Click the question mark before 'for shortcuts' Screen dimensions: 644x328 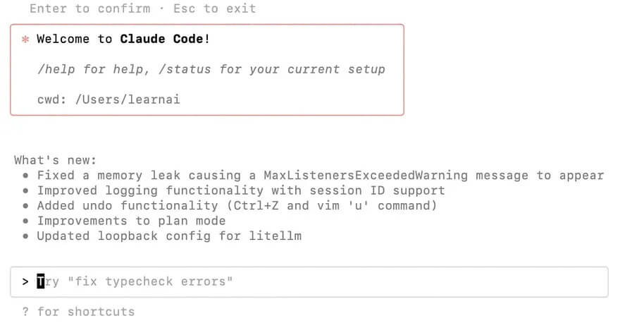25,312
